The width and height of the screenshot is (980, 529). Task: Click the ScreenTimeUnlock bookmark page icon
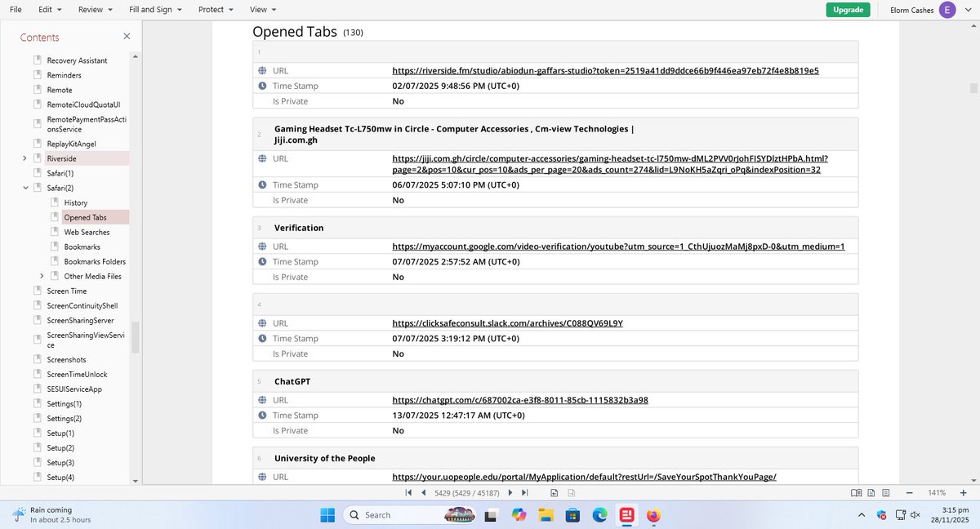pos(38,374)
